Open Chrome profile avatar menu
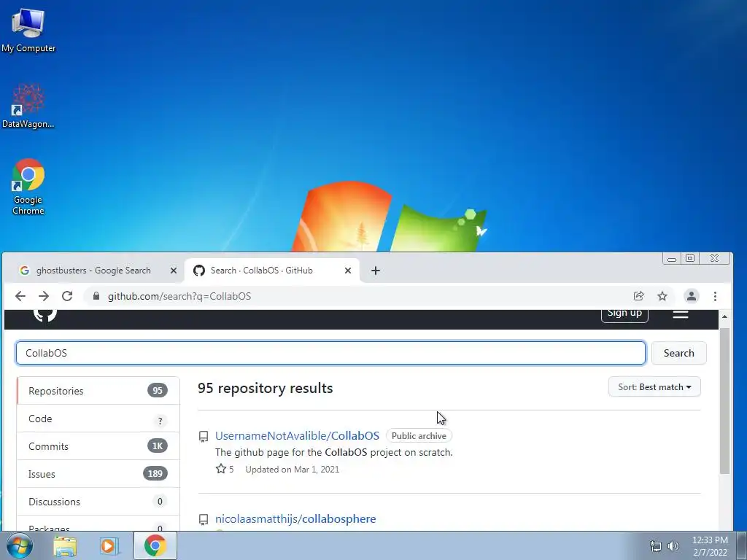This screenshot has width=747, height=560. pyautogui.click(x=691, y=296)
